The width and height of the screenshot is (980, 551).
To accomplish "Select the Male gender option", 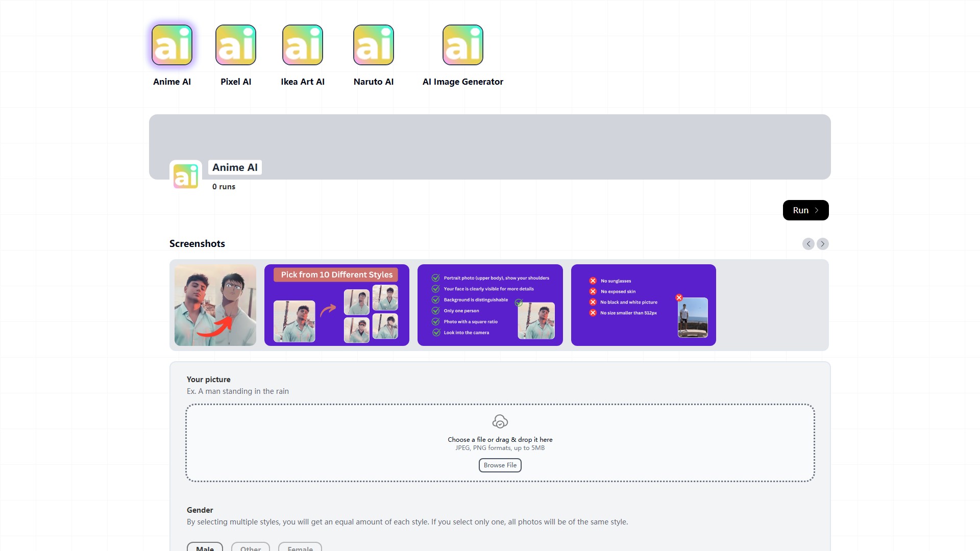I will pyautogui.click(x=205, y=547).
